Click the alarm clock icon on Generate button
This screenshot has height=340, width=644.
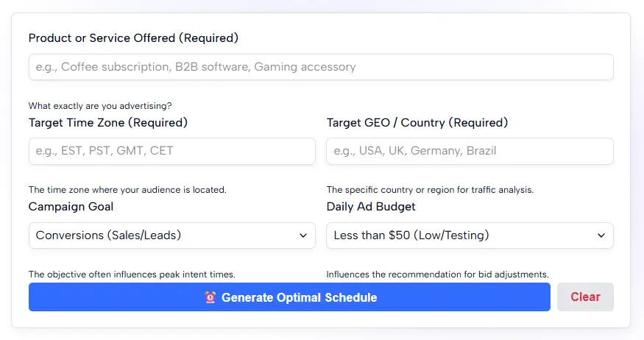tap(210, 297)
